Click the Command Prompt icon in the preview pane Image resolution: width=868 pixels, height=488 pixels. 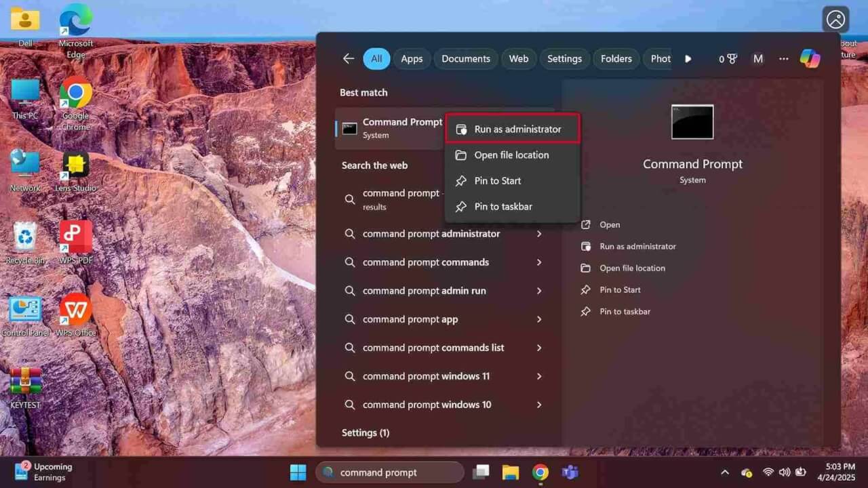tap(692, 122)
